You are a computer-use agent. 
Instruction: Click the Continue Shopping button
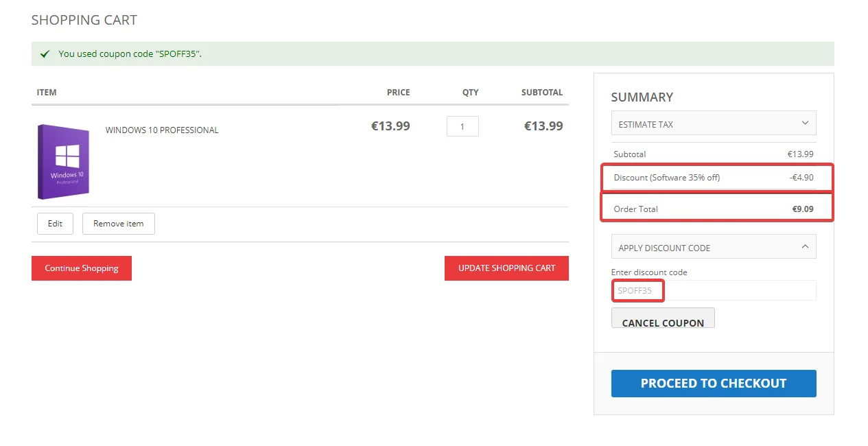tap(82, 268)
